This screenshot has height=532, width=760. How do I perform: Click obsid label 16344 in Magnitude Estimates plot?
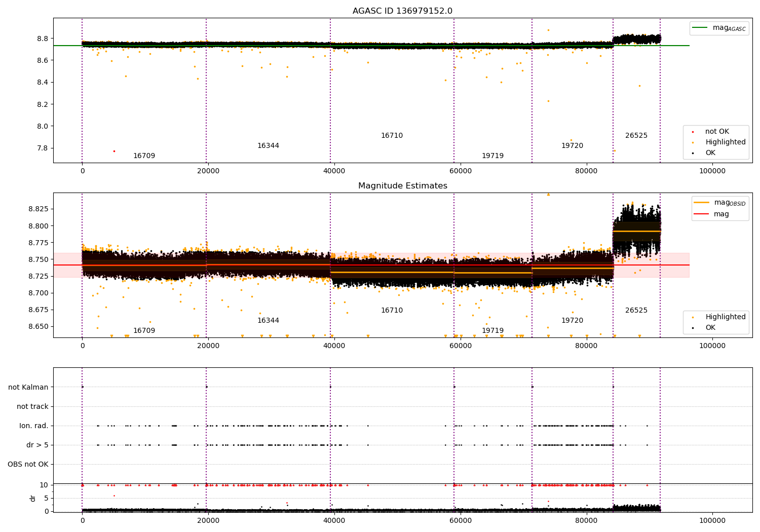tap(268, 321)
